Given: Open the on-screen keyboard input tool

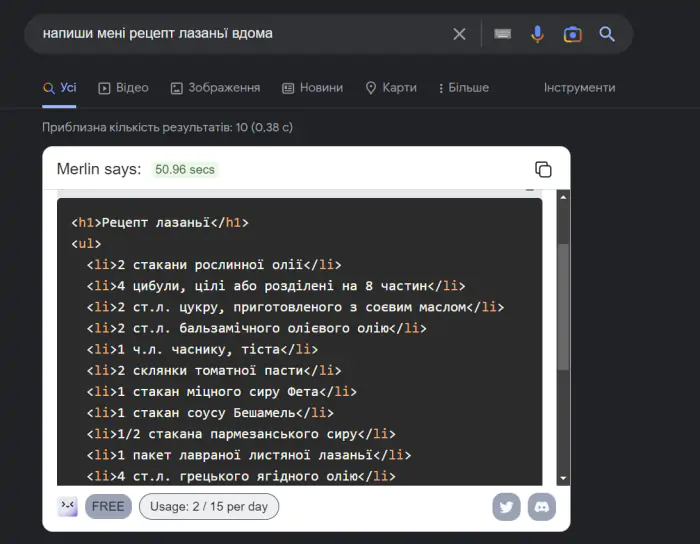Looking at the screenshot, I should pos(502,34).
